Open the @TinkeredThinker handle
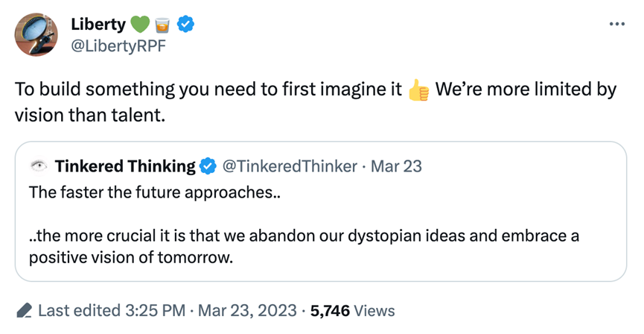This screenshot has height=334, width=644. pos(290,166)
